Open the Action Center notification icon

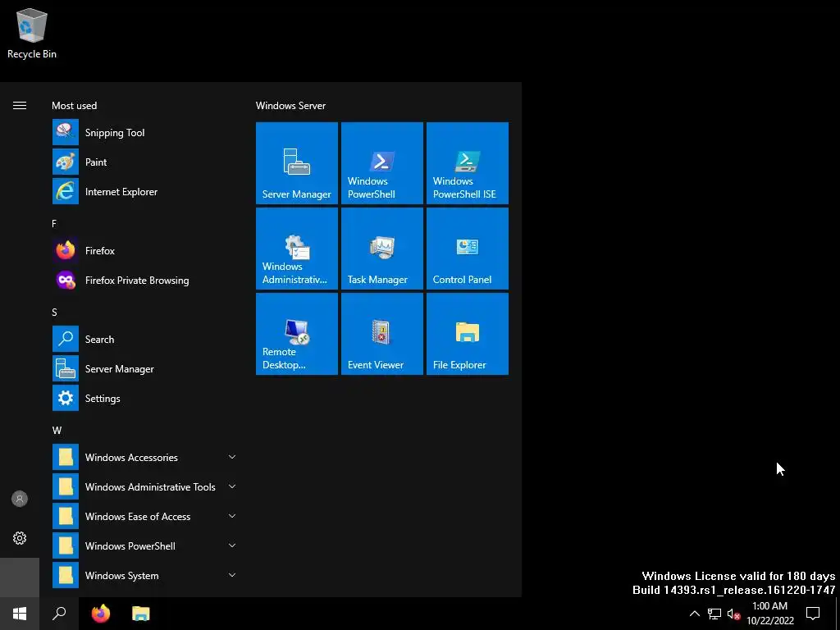[x=813, y=614]
